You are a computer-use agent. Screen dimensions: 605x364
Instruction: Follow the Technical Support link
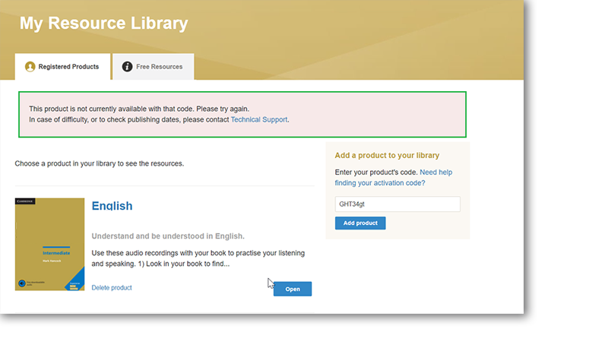tap(259, 119)
